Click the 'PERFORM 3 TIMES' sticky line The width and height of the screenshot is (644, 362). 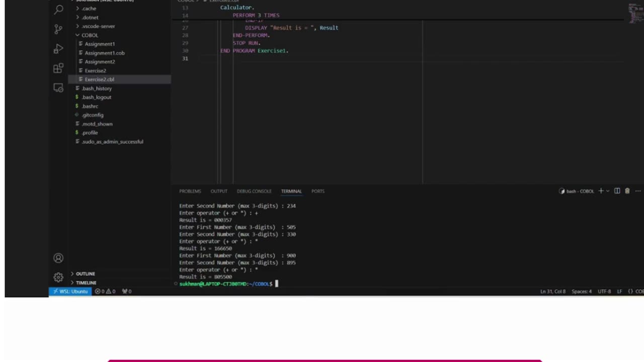(256, 16)
